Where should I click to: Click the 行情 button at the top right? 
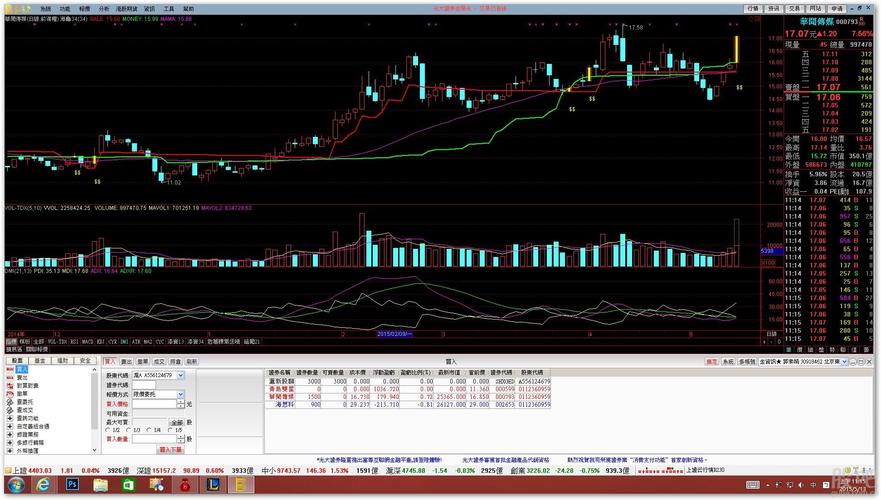(753, 8)
